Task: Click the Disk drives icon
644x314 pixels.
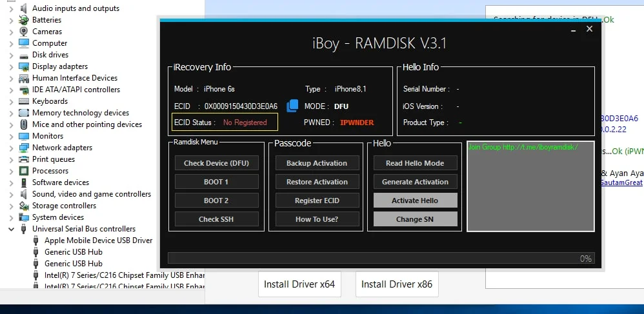Action: click(x=24, y=55)
